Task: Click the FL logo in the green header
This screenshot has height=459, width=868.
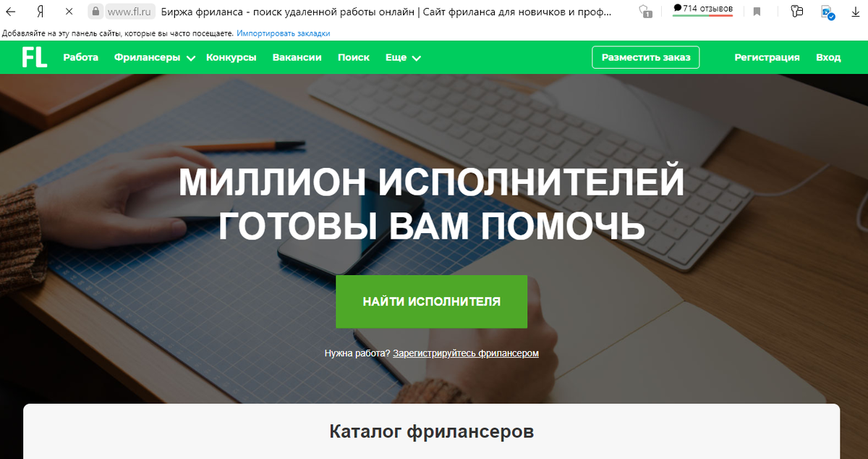Action: click(34, 57)
